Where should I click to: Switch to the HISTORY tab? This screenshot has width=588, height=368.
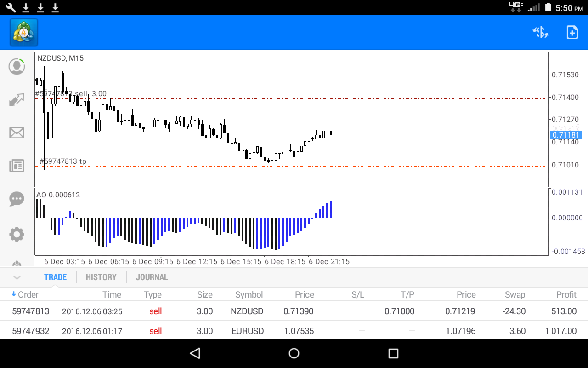(x=101, y=277)
